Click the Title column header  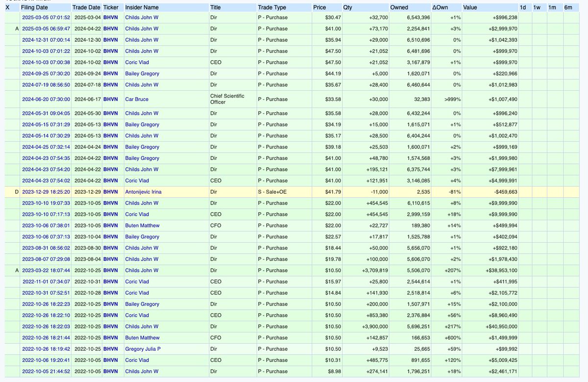pyautogui.click(x=215, y=7)
